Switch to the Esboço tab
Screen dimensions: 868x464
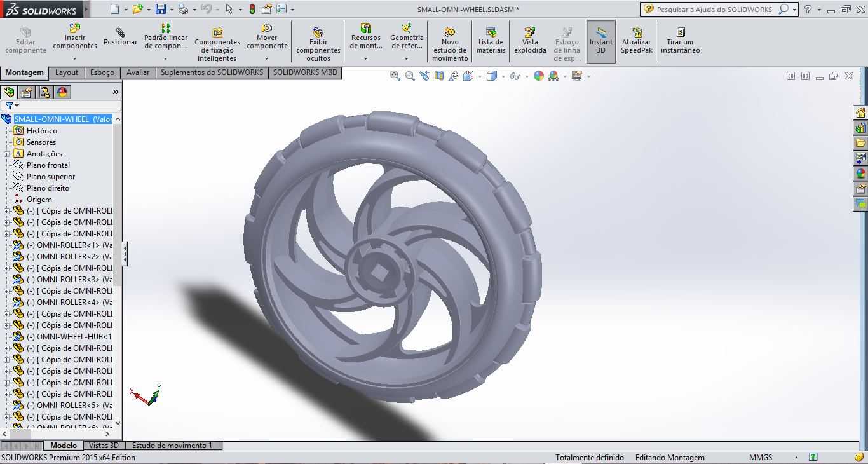102,72
